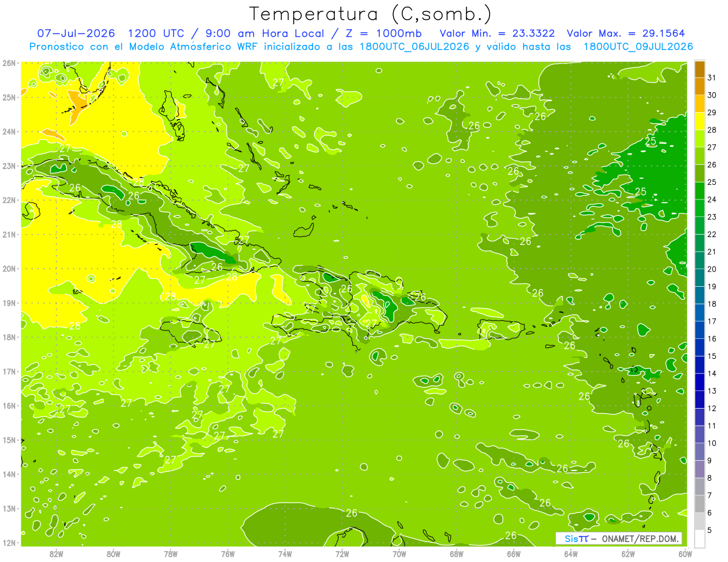Click the '1800UTC_09JUL2026' valid-until timestamp
The image size is (728, 562).
pyautogui.click(x=638, y=47)
